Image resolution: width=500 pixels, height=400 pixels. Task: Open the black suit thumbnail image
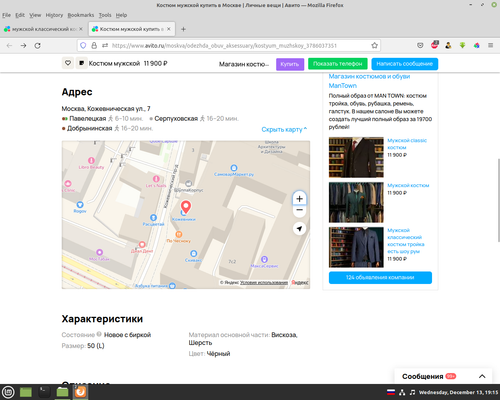tap(356, 157)
